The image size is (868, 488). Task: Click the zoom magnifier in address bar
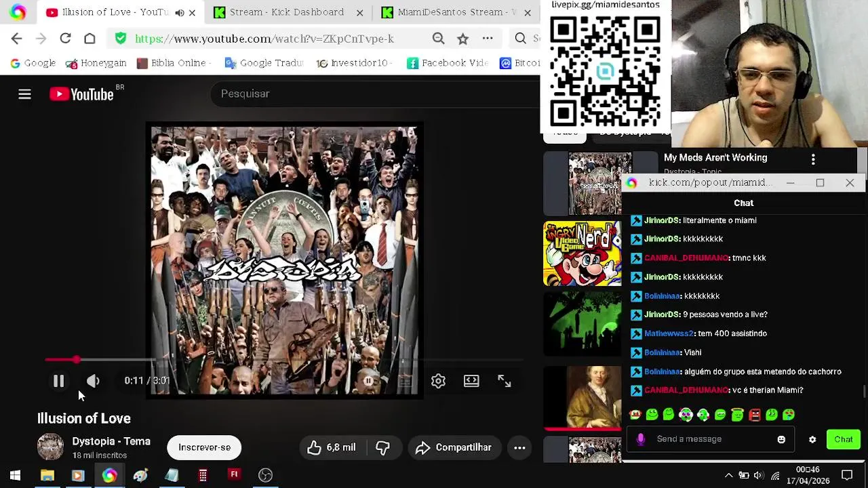(439, 39)
